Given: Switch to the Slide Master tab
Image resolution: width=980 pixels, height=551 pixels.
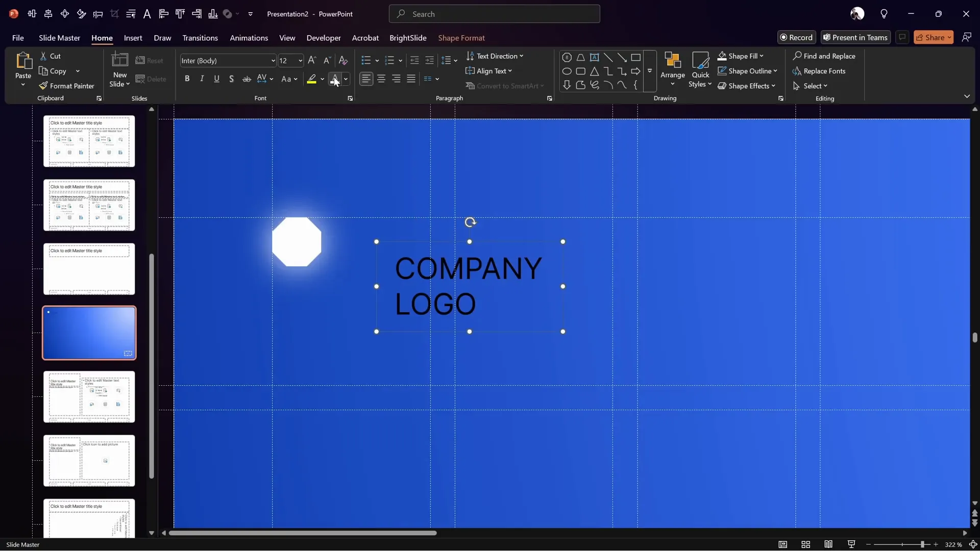Looking at the screenshot, I should click(59, 38).
